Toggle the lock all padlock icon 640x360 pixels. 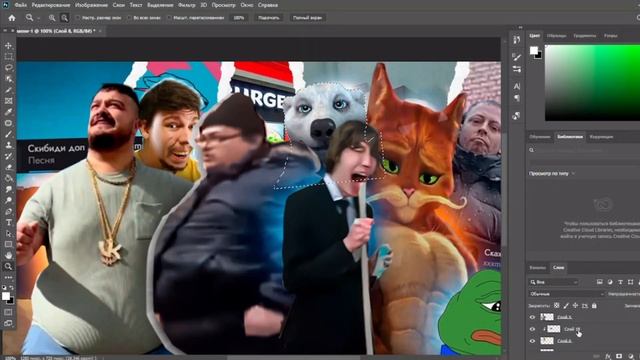[x=594, y=305]
